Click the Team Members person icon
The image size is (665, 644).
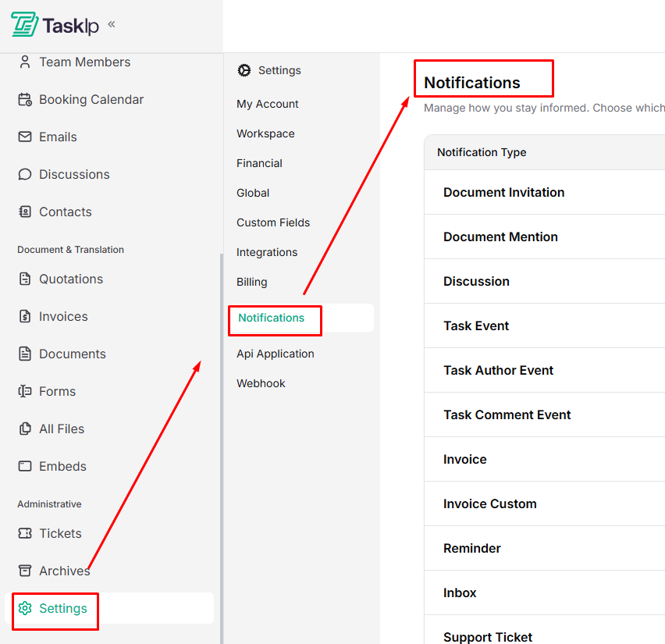[25, 62]
